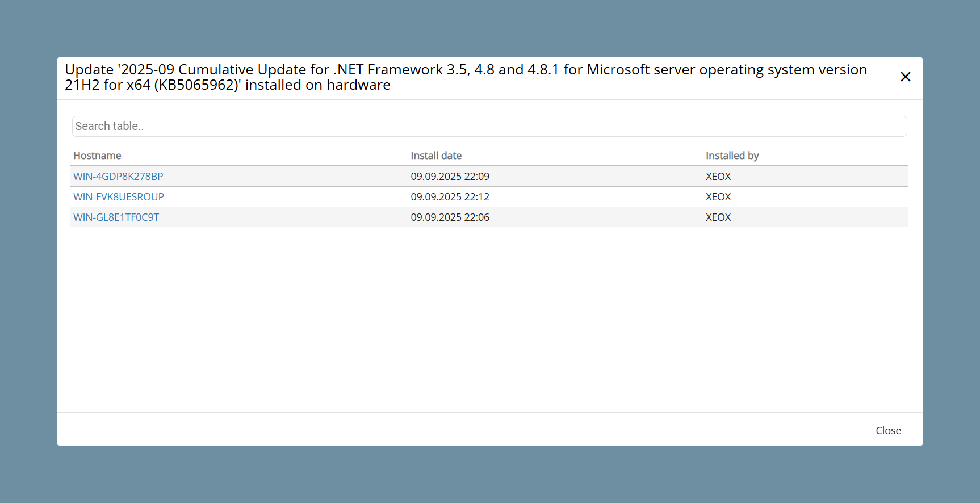Viewport: 980px width, 503px height.
Task: Click the Search table input field
Action: pos(489,126)
